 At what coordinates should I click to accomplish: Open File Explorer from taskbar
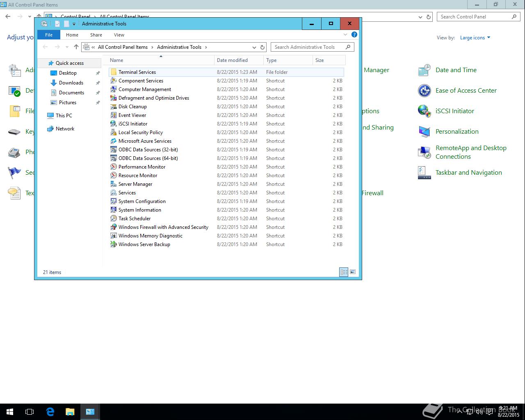pyautogui.click(x=70, y=412)
